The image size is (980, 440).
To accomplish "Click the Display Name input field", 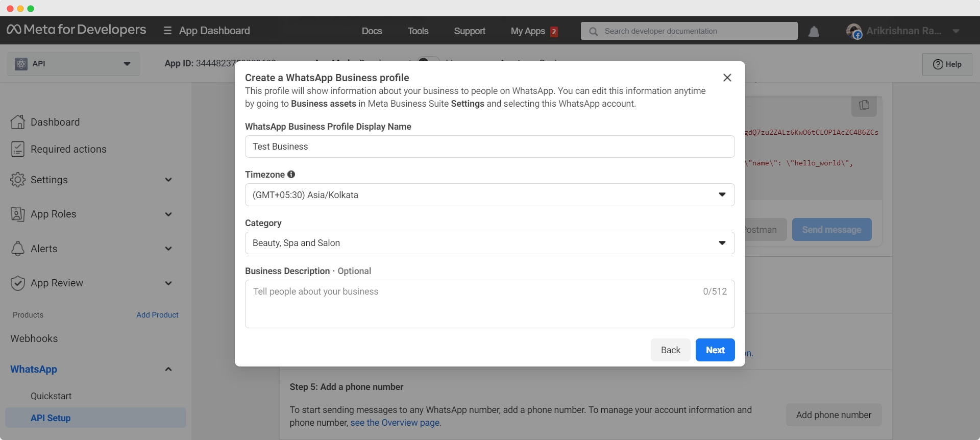I will (489, 146).
